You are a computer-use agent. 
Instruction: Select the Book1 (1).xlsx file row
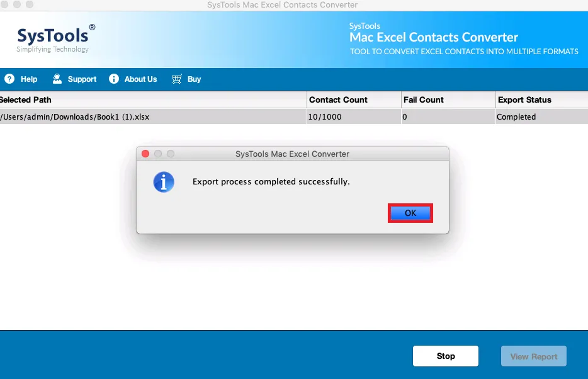click(294, 116)
